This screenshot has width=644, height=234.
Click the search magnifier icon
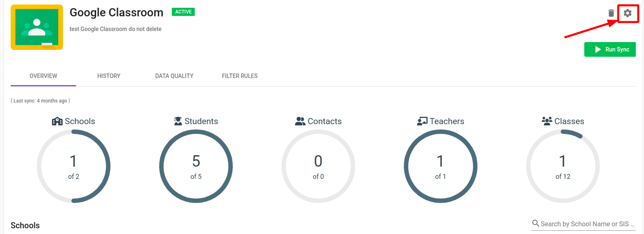click(536, 223)
